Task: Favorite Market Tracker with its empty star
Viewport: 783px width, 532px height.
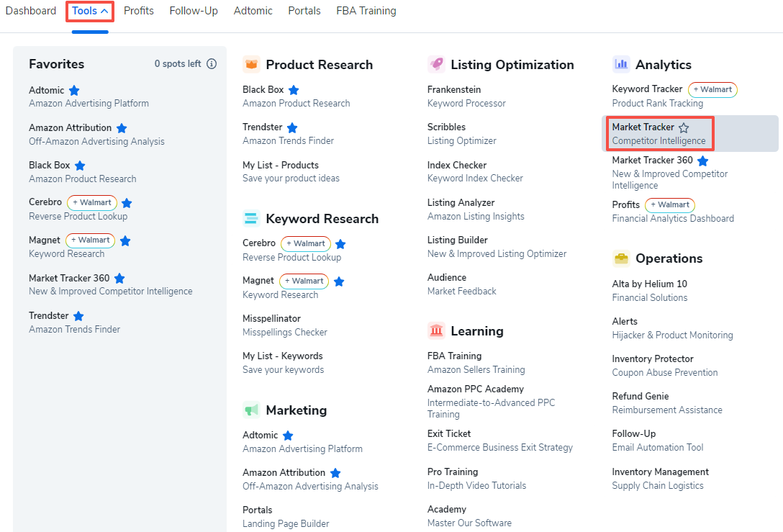Action: pyautogui.click(x=684, y=127)
